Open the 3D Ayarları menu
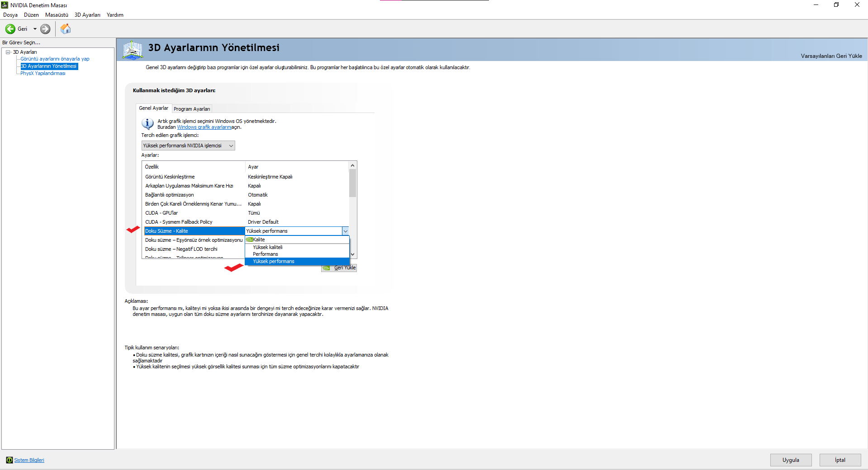This screenshot has width=868, height=470. click(x=87, y=15)
